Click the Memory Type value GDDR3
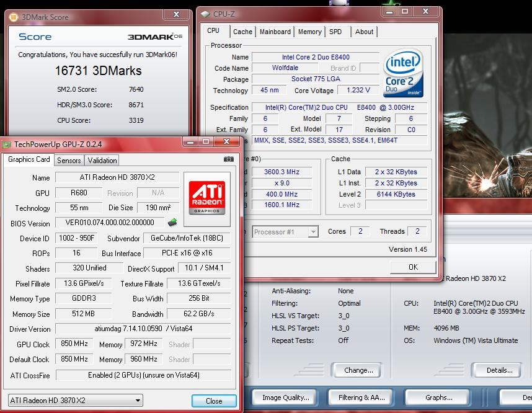532x413 pixels. (84, 298)
